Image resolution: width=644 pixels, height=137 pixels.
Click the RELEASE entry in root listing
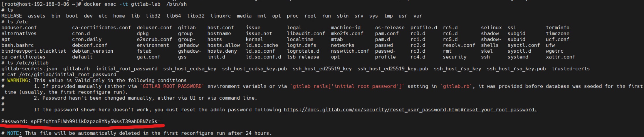click(x=12, y=16)
